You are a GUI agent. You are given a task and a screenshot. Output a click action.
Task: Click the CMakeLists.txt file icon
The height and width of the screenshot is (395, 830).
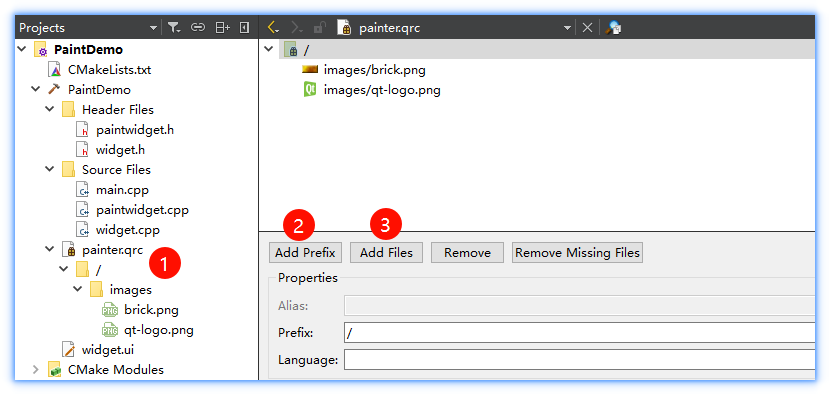click(55, 69)
